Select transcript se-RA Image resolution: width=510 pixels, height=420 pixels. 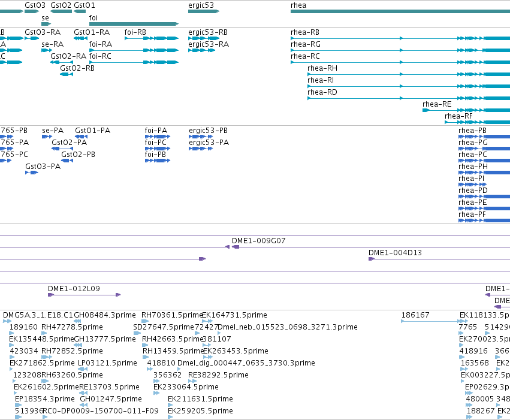click(x=53, y=44)
